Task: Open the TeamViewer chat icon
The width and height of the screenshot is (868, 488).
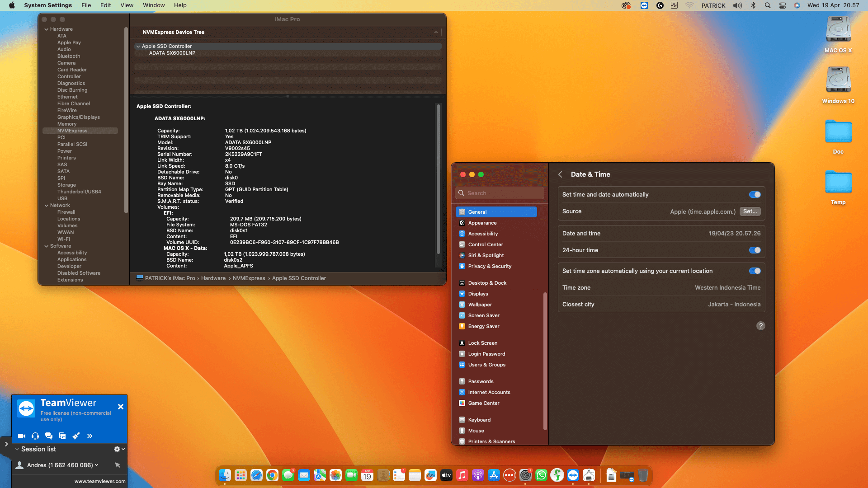Action: point(49,436)
